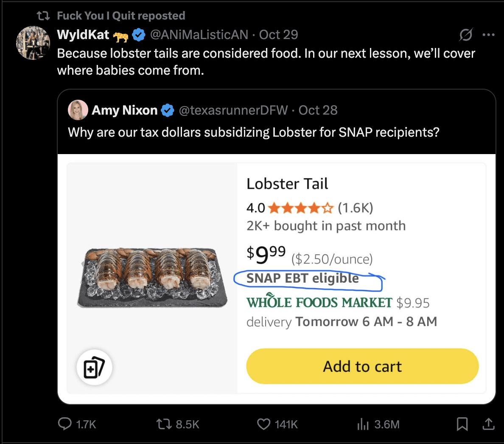This screenshot has width=504, height=444.
Task: Click the star rating of Lobster Tail
Action: pos(301,208)
